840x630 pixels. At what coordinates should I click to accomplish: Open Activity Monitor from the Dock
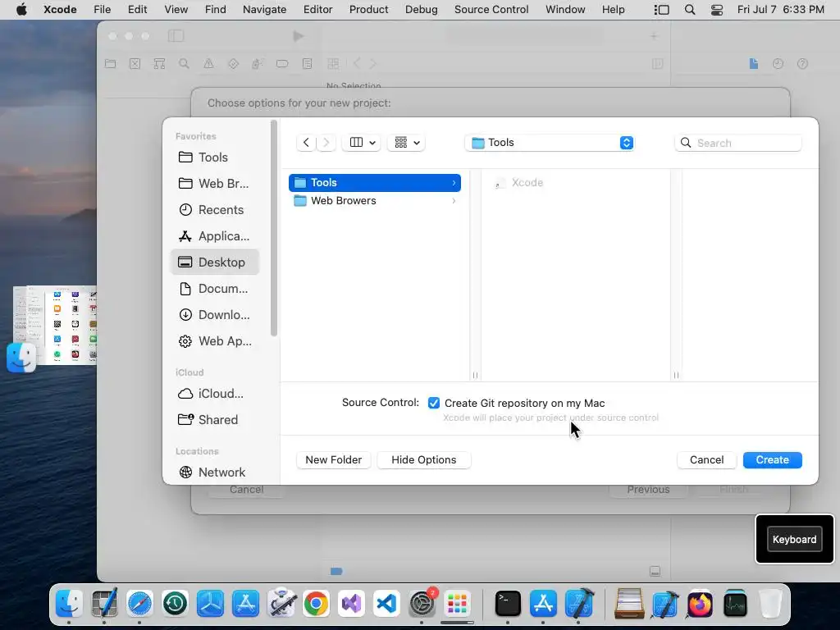735,604
